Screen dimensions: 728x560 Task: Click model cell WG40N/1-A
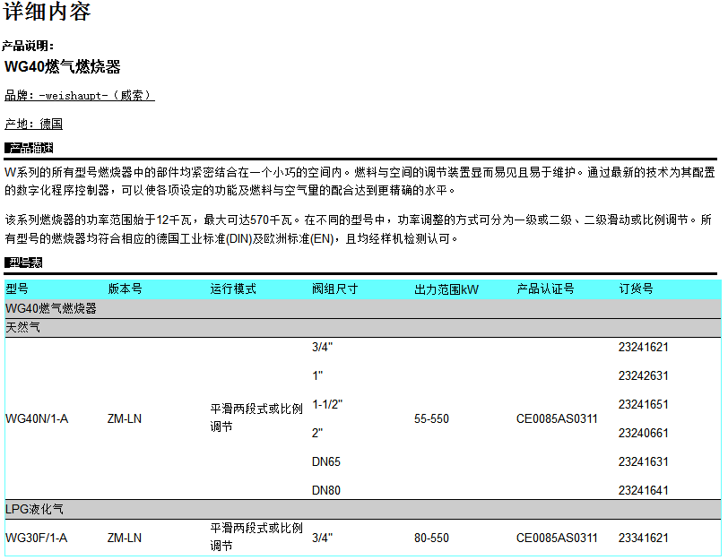37,419
